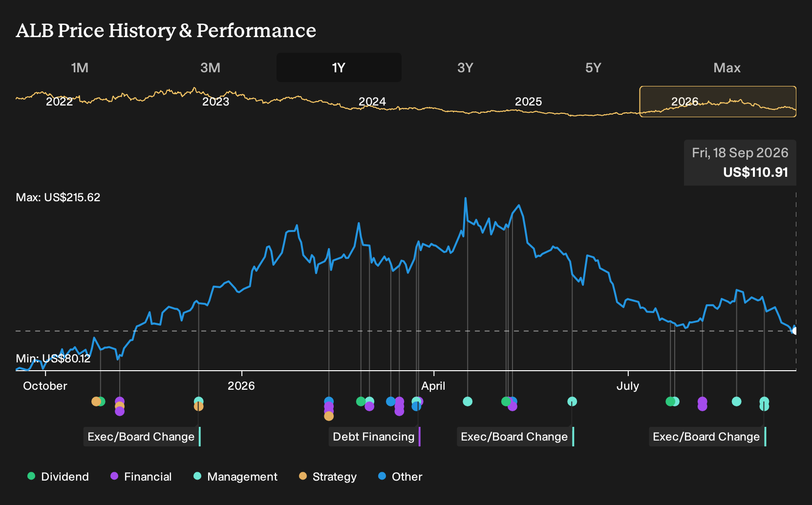Click the 2022 label in overview chart
812x505 pixels.
[x=59, y=102]
